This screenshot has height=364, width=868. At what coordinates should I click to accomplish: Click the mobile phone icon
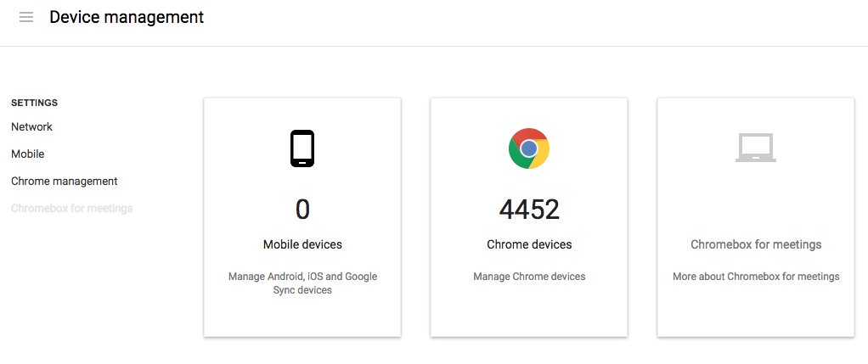(x=302, y=148)
